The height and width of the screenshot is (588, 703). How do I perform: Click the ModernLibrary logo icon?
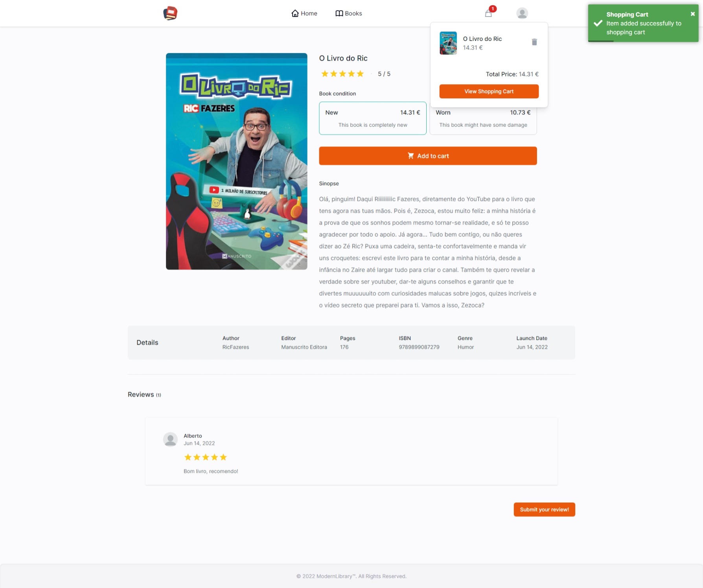[x=170, y=13]
